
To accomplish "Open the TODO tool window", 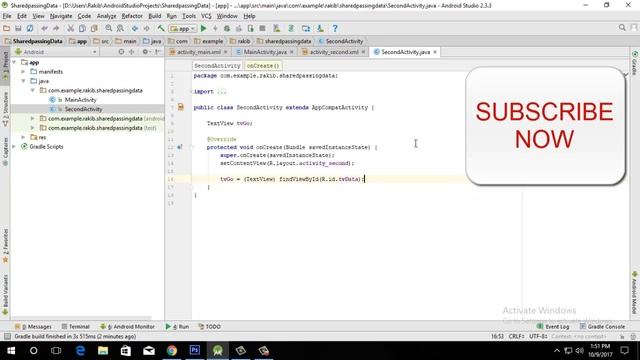I will [x=210, y=327].
